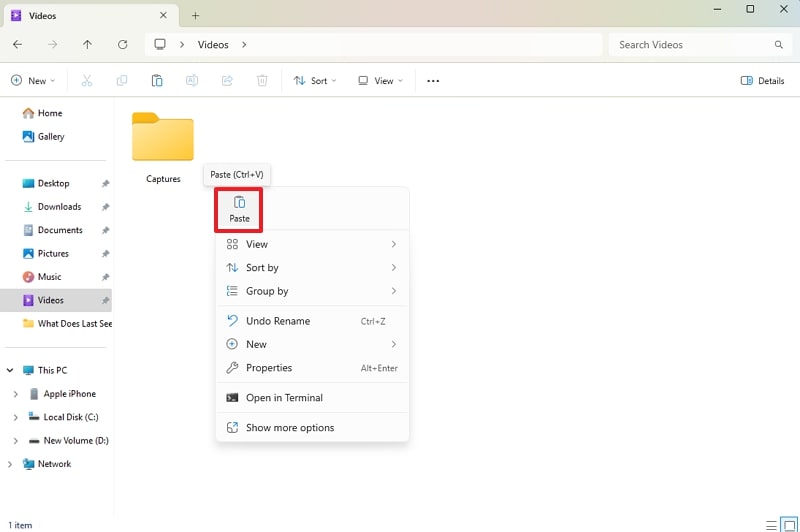Select Paste in the context menu
Image resolution: width=800 pixels, height=532 pixels.
coord(239,210)
